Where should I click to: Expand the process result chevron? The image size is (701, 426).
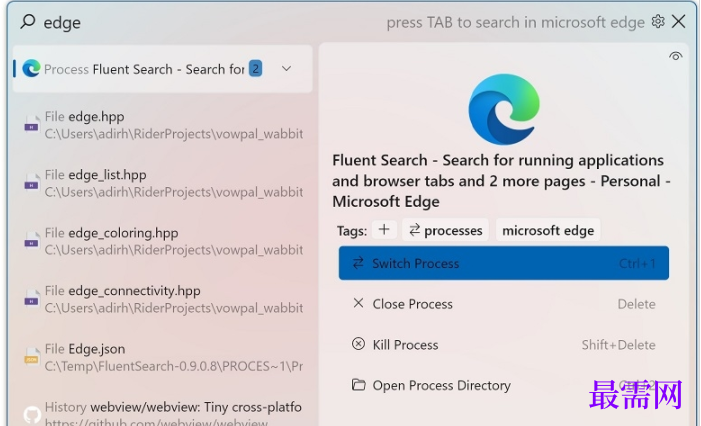pyautogui.click(x=287, y=69)
